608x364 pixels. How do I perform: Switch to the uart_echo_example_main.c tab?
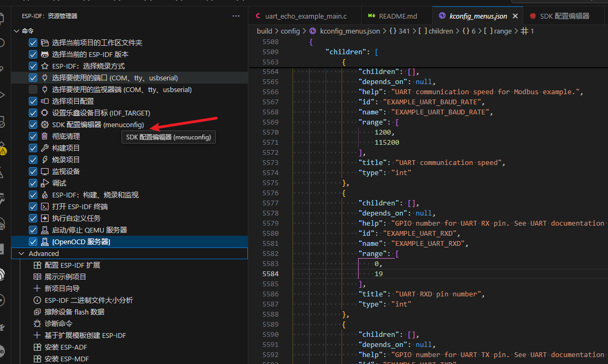(305, 16)
